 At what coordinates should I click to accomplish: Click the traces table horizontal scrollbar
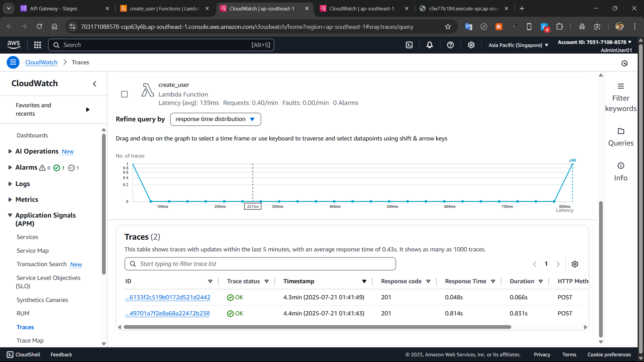[x=317, y=327]
